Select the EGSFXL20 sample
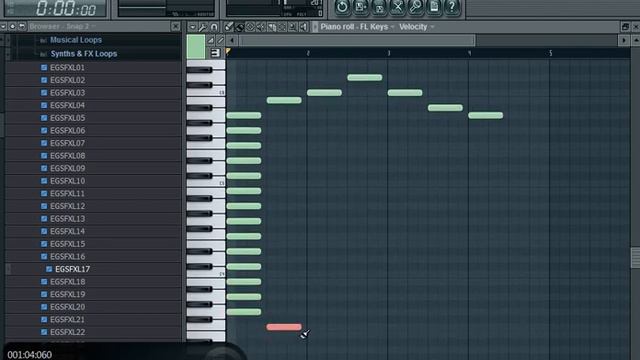 (67, 307)
